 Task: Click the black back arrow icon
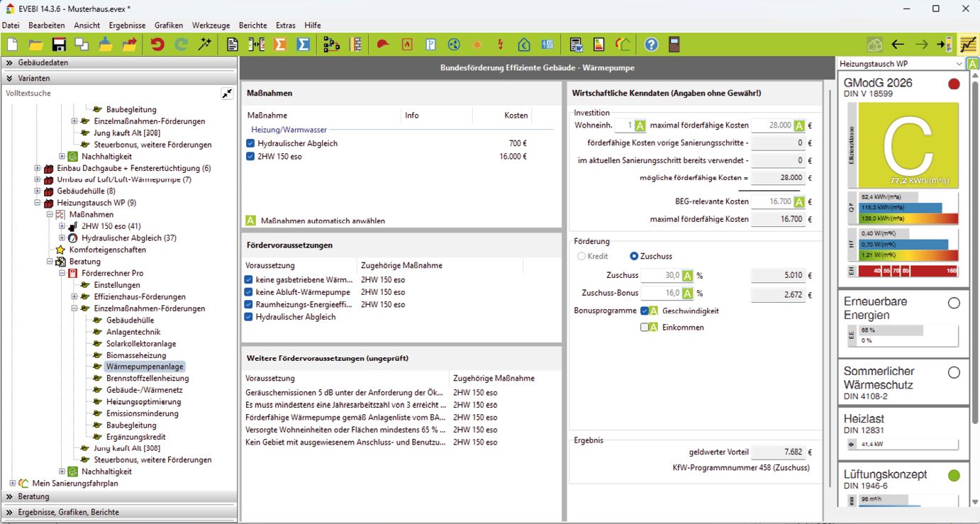[898, 45]
